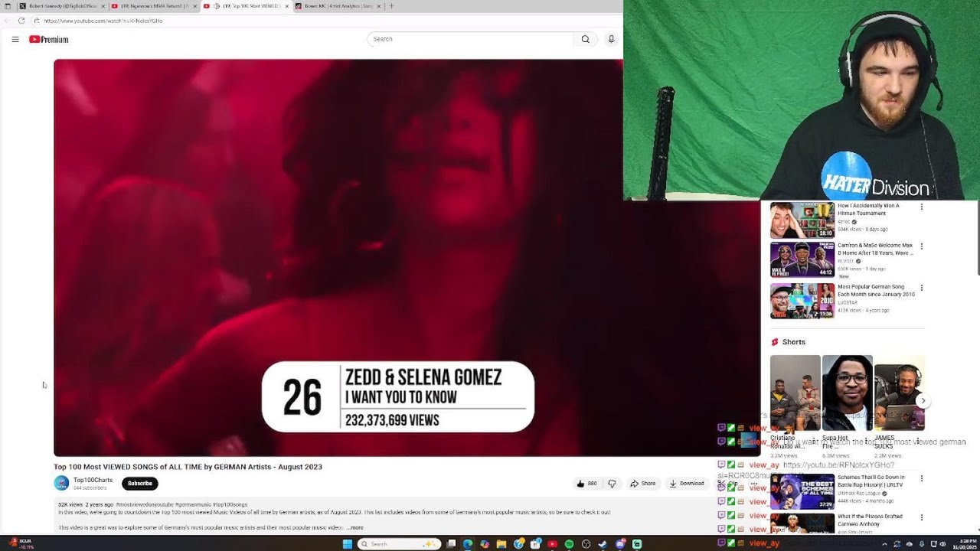Open the Schemes in Battle Rap History thumbnail

point(802,491)
